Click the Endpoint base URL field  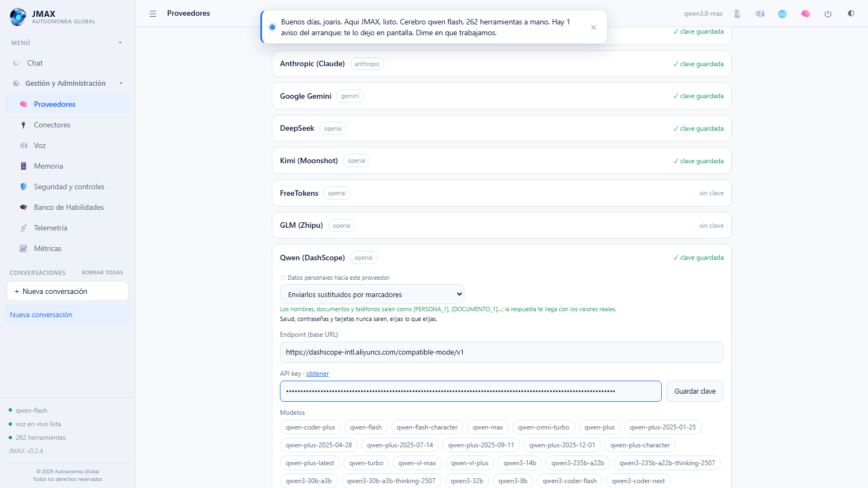click(502, 352)
